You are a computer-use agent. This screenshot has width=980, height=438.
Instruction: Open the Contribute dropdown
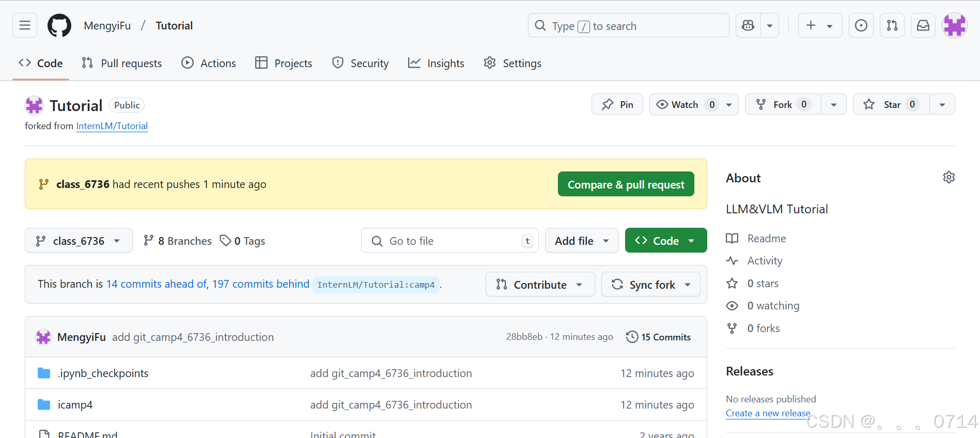(540, 285)
